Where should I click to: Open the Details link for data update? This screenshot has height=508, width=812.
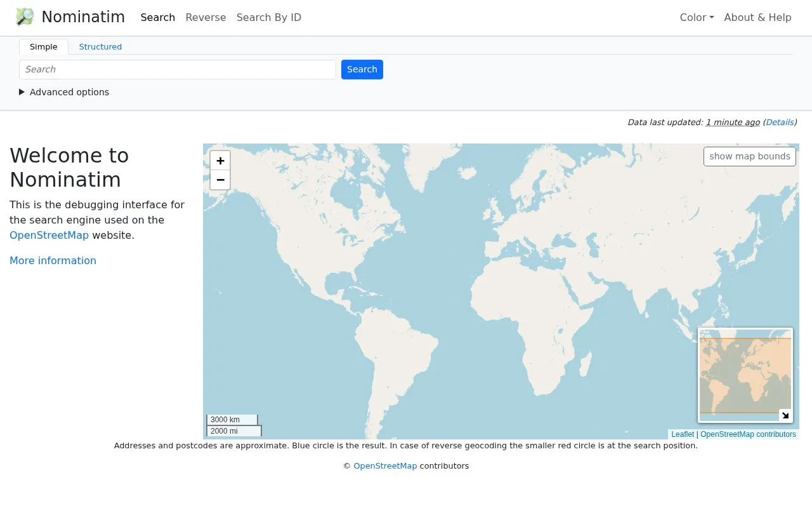click(780, 123)
